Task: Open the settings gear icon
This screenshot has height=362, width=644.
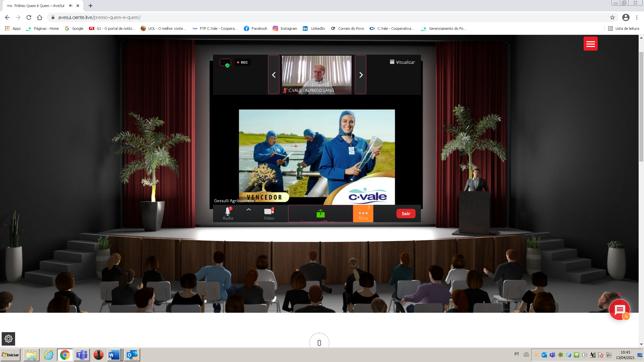Action: coord(8,339)
